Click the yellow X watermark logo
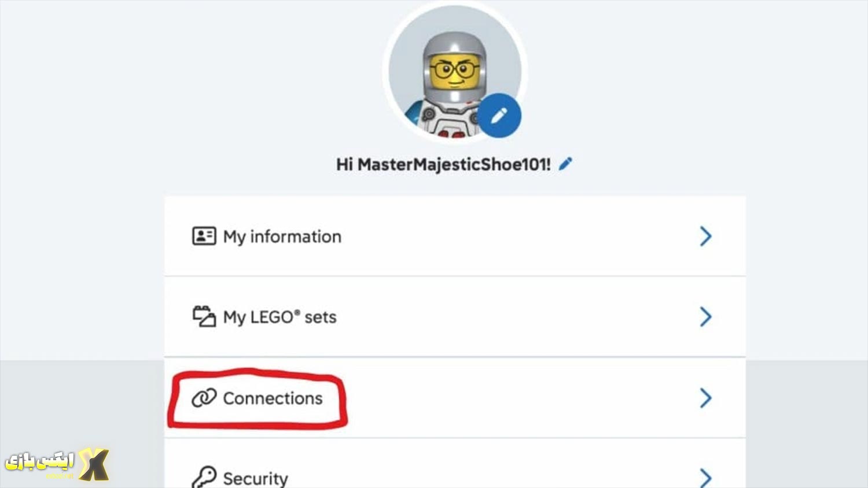Viewport: 868px width, 488px height. 94,464
